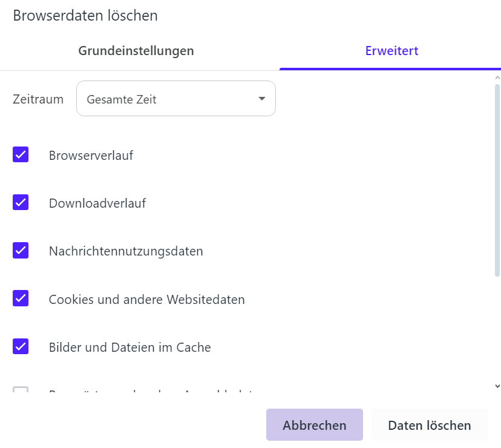
Task: Click the scrollbar down arrow
Action: point(497,386)
